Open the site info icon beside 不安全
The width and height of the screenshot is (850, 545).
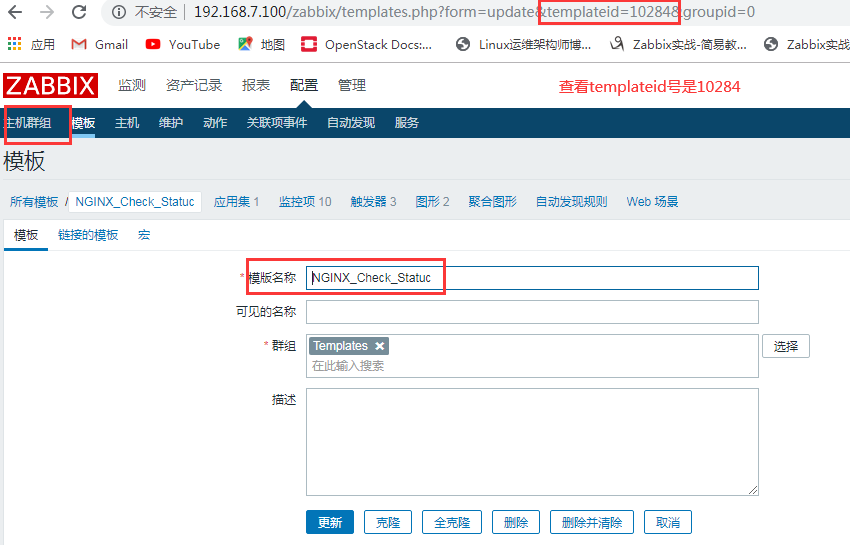click(x=119, y=12)
